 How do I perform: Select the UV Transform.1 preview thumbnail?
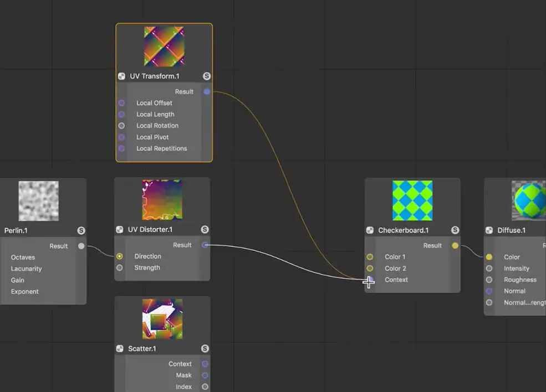164,47
